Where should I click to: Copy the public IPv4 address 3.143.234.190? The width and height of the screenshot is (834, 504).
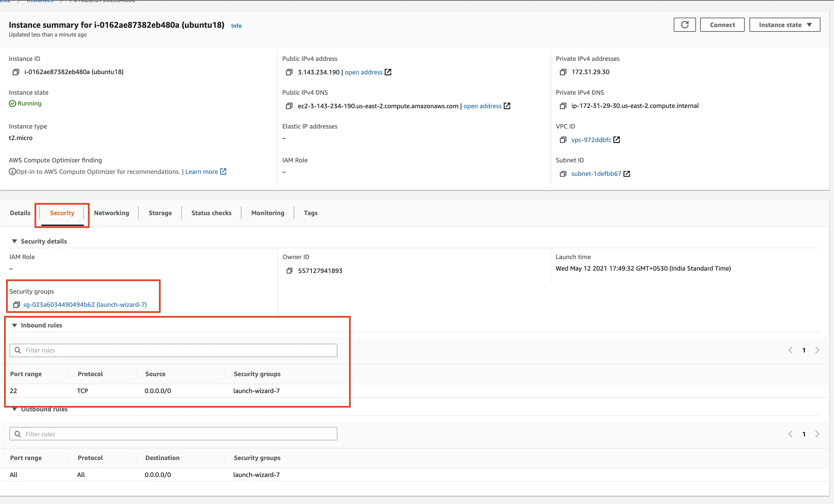[289, 72]
